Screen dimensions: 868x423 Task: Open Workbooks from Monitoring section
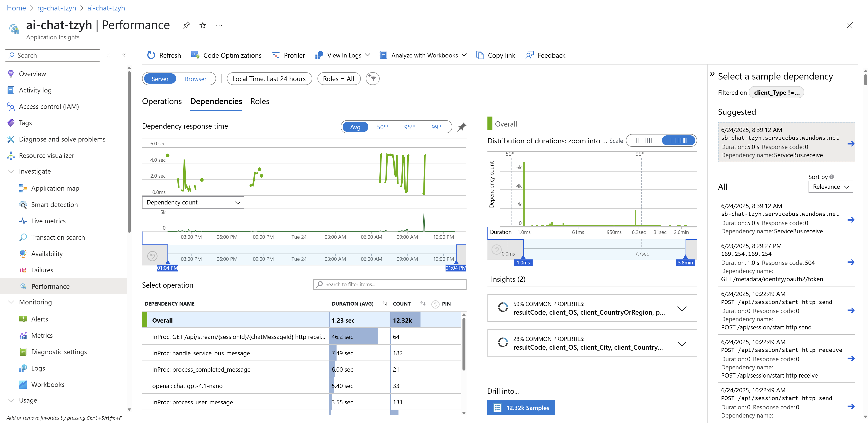(x=47, y=385)
